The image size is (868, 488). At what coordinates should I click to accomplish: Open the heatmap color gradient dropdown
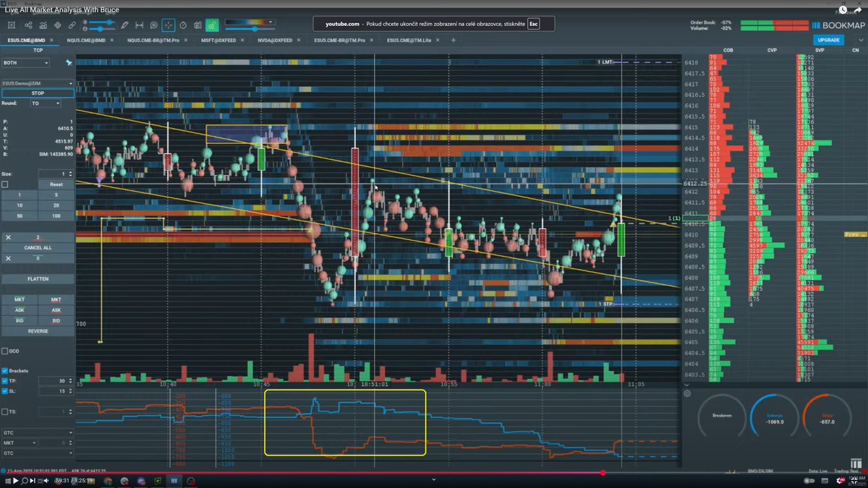click(251, 22)
